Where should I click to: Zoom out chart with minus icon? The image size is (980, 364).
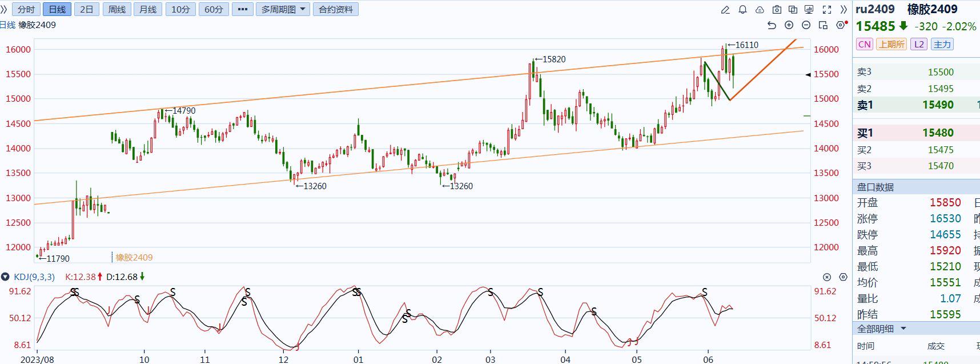pyautogui.click(x=806, y=25)
